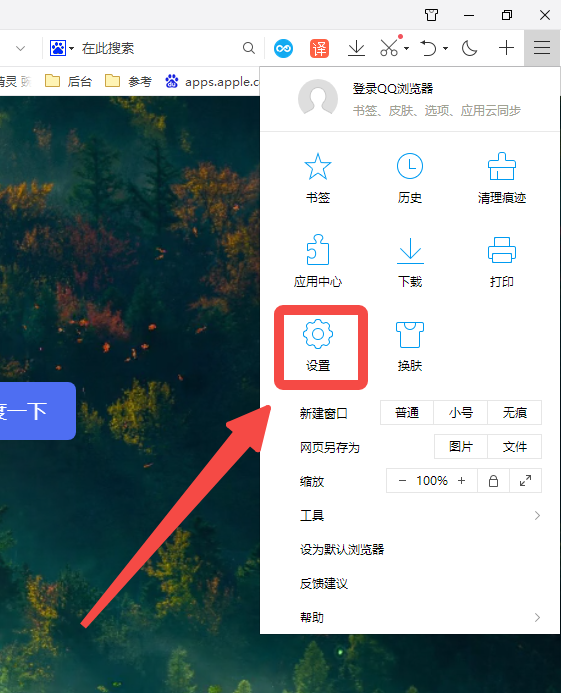
Task: Open the apps.apple.c bookmark
Action: 212,81
